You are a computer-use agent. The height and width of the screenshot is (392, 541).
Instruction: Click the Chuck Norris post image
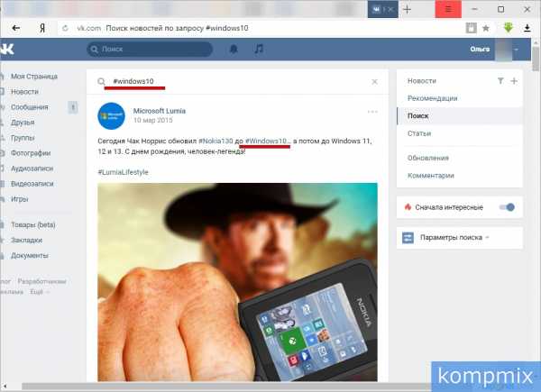[x=237, y=282]
